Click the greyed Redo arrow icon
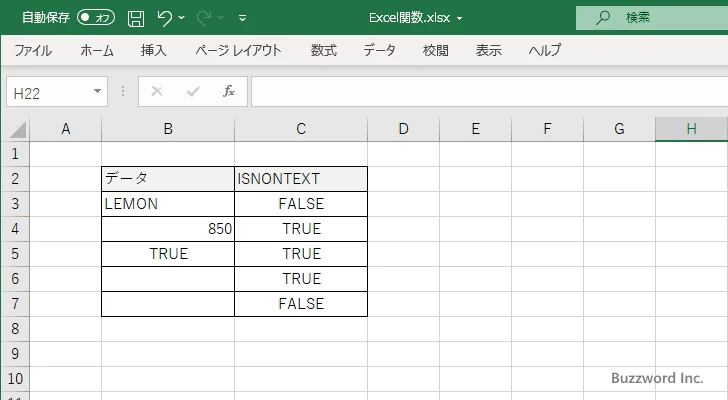The image size is (728, 400). tap(203, 18)
